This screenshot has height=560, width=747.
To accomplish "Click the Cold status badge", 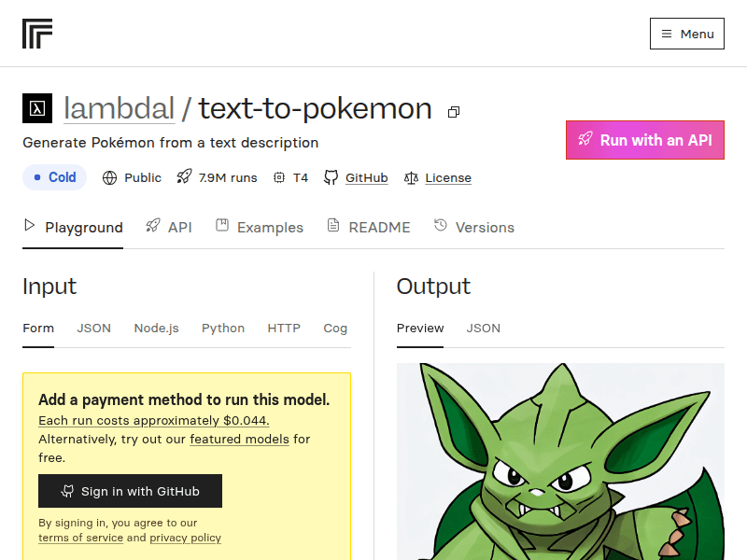I will (x=54, y=177).
